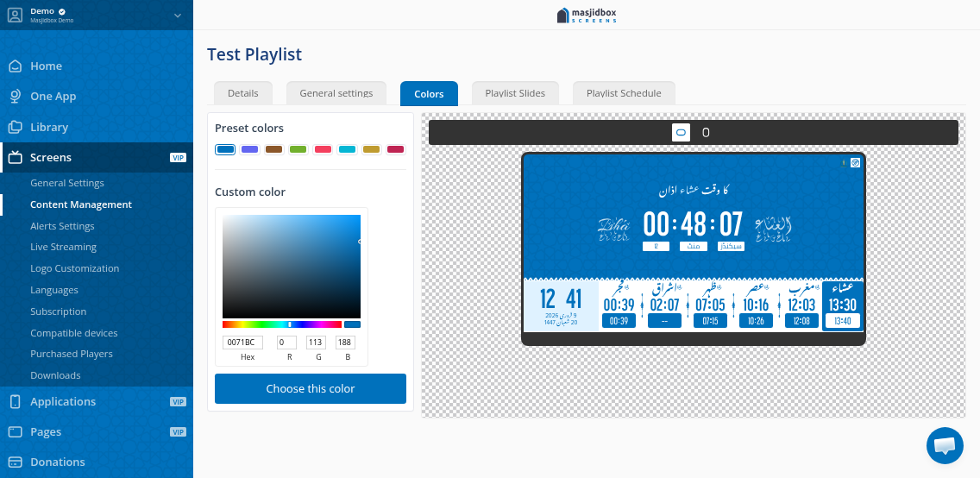
Task: Pick the green preset color
Action: (x=298, y=149)
